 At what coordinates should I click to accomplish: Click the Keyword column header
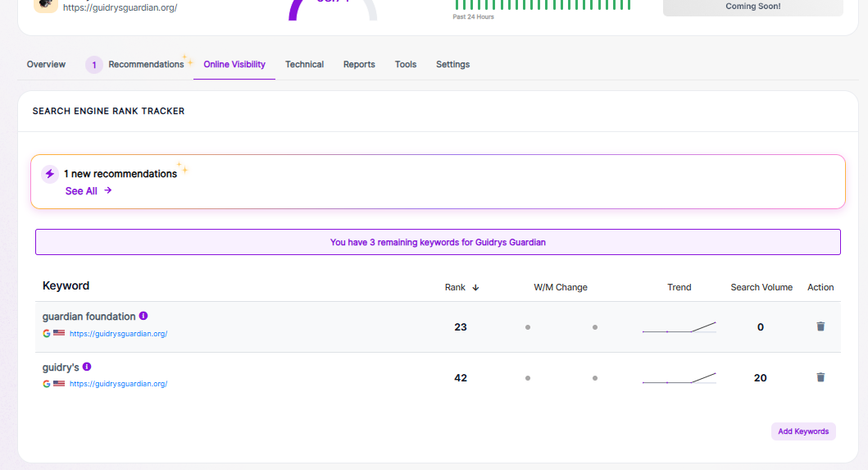click(x=66, y=286)
